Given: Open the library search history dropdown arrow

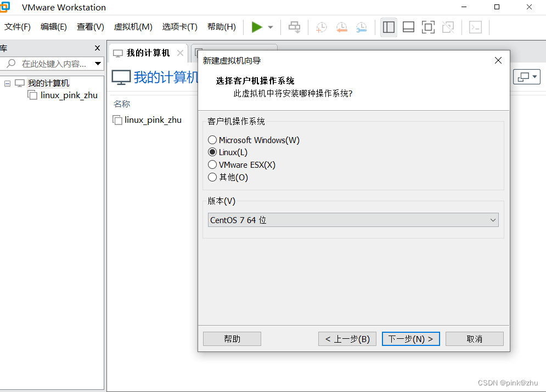Looking at the screenshot, I should coord(98,64).
